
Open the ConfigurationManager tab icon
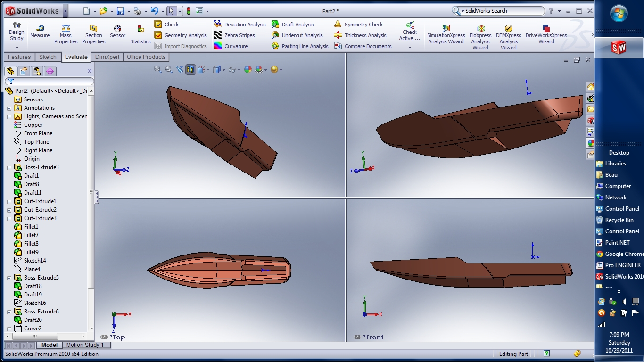click(x=37, y=71)
